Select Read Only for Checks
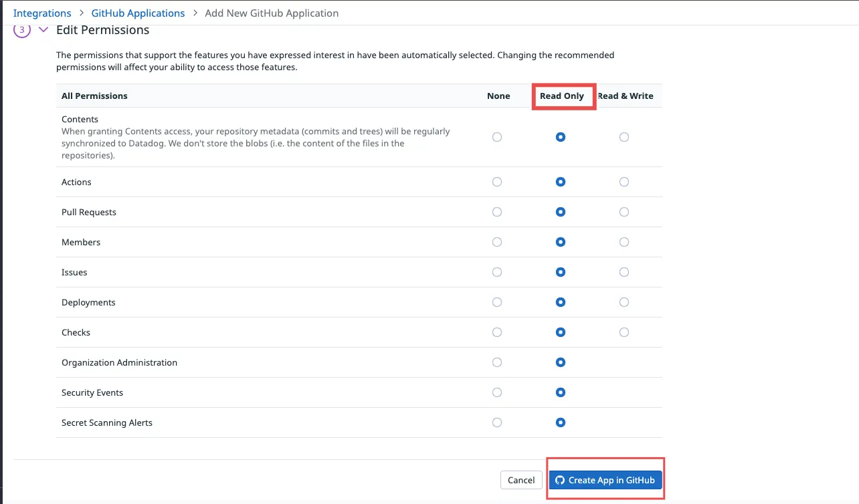859x504 pixels. click(x=561, y=332)
